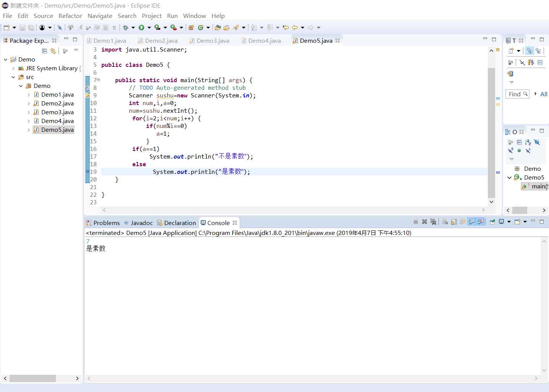Screen dimensions: 549x392
Task: Click the Open Console icon
Action: click(x=518, y=222)
